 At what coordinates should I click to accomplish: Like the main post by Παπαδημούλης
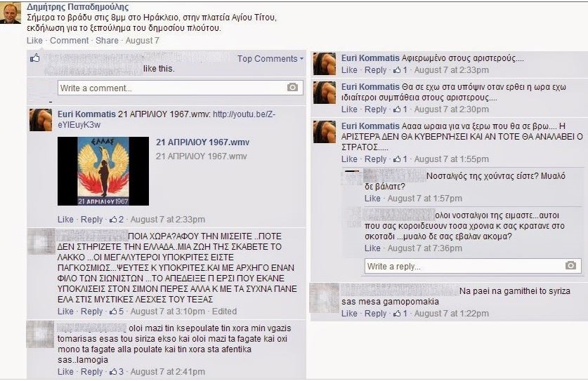pyautogui.click(x=34, y=41)
